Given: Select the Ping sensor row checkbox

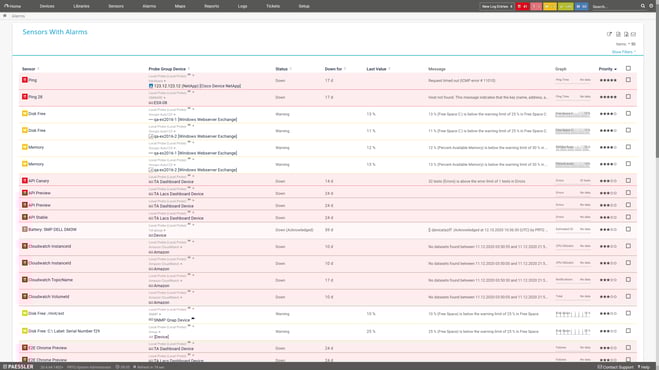Looking at the screenshot, I should point(628,79).
